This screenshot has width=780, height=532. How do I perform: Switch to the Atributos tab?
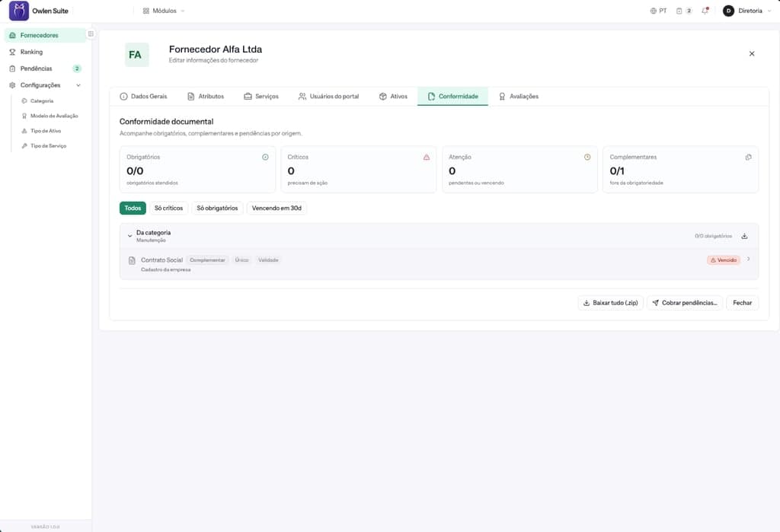tap(206, 97)
